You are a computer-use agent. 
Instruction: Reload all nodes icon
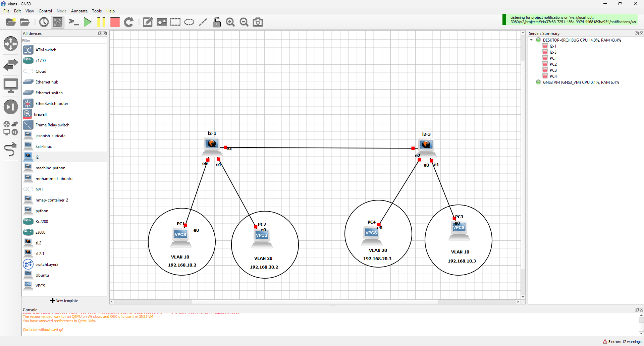[129, 22]
